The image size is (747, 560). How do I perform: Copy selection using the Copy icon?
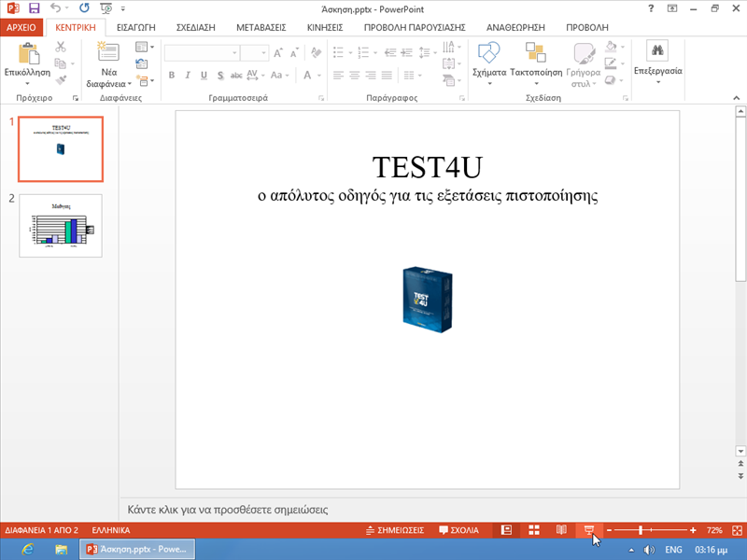pos(60,63)
